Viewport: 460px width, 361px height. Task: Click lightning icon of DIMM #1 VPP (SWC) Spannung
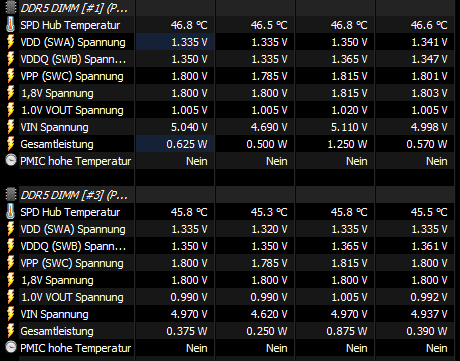click(x=11, y=76)
